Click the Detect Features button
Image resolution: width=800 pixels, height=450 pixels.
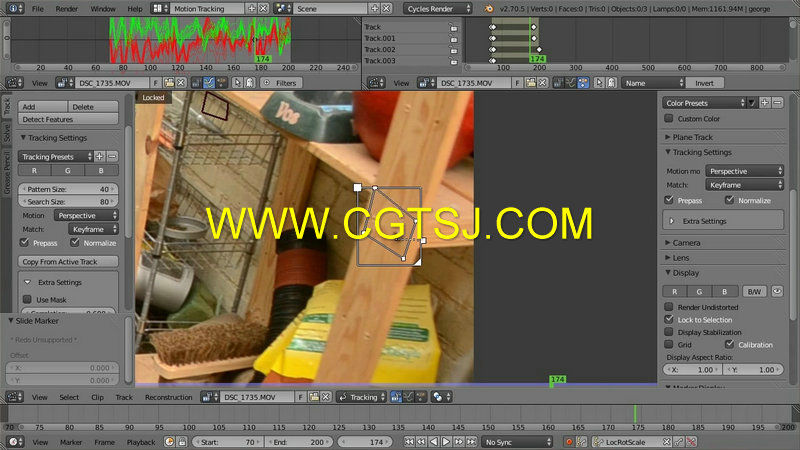[68, 119]
